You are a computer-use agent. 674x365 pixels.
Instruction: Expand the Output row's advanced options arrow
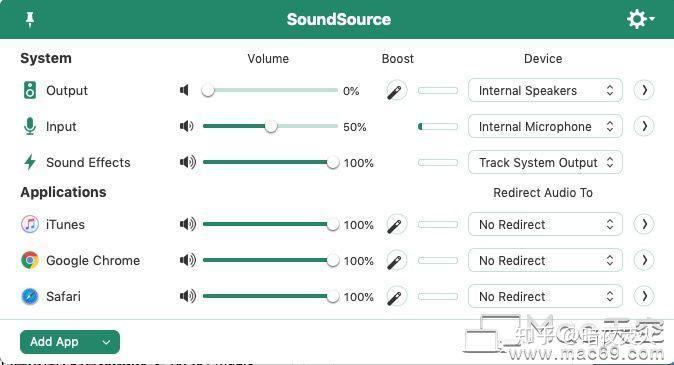click(644, 90)
